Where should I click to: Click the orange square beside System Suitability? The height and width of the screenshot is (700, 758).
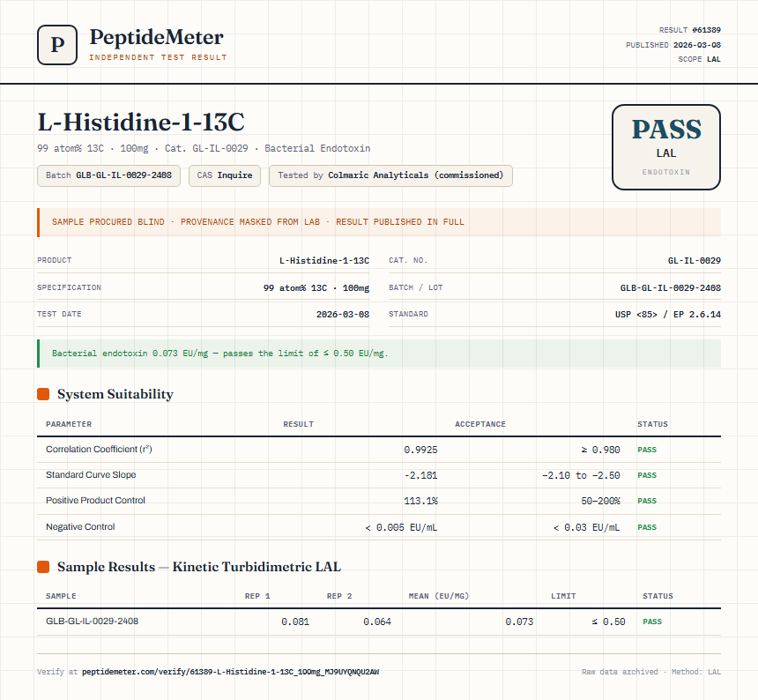(43, 394)
